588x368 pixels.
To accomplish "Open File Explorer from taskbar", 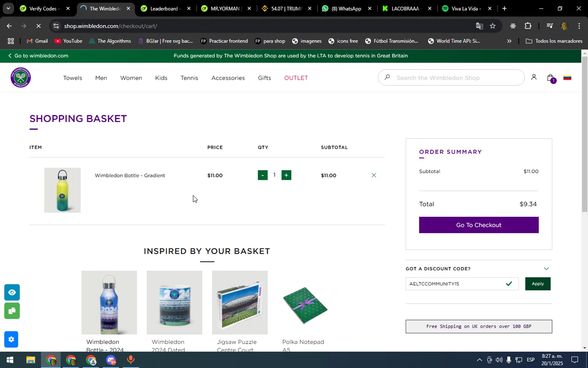I will pos(31,360).
